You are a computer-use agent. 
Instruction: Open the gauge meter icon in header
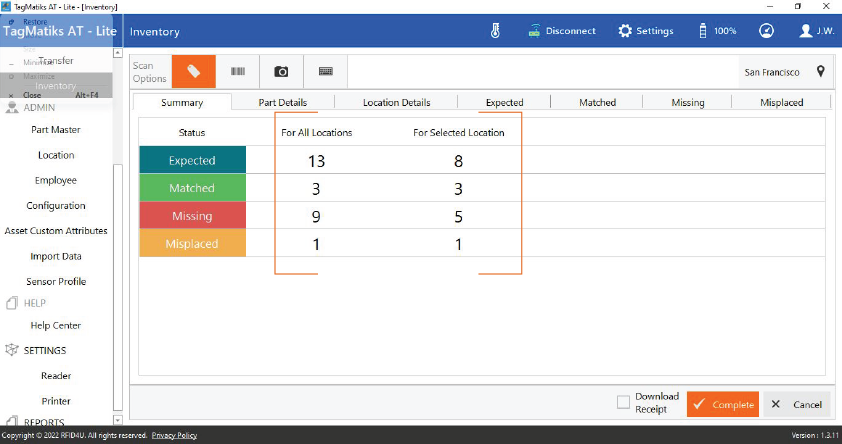(766, 31)
